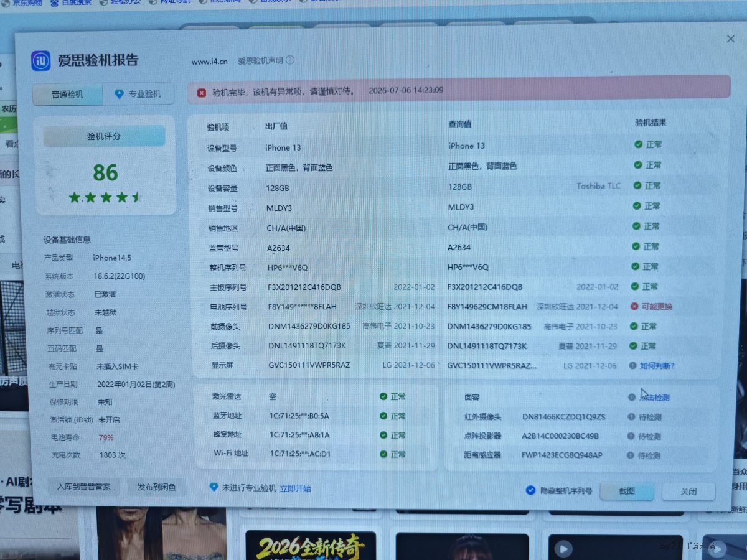This screenshot has height=560, width=747.
Task: Open the 爱思验机声明 link
Action: [260, 61]
